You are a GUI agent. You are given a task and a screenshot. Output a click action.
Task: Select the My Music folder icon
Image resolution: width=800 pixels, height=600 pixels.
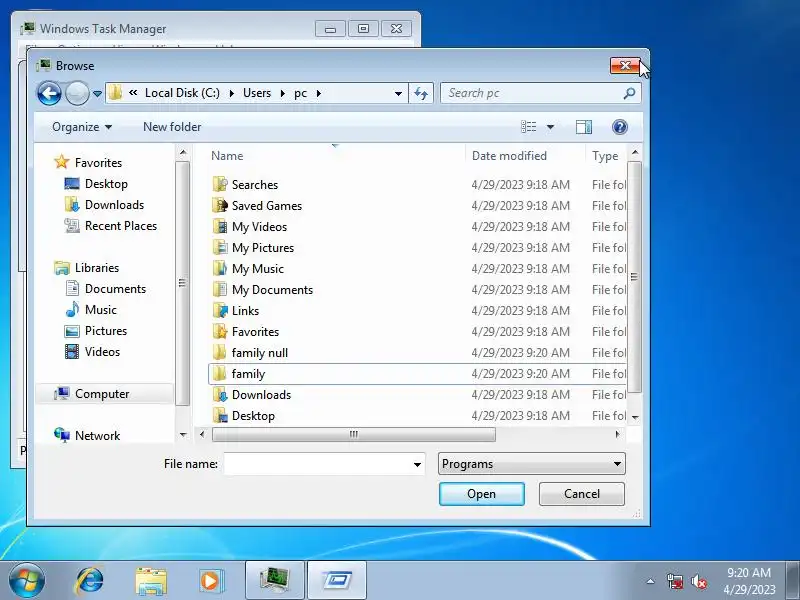220,268
